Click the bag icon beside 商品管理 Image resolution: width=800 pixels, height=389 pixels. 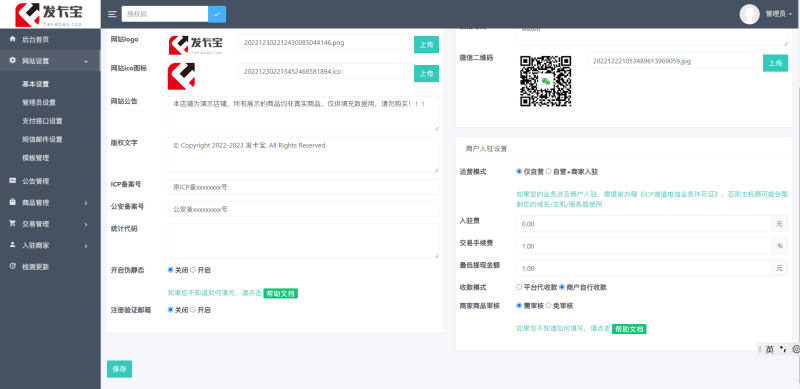13,202
